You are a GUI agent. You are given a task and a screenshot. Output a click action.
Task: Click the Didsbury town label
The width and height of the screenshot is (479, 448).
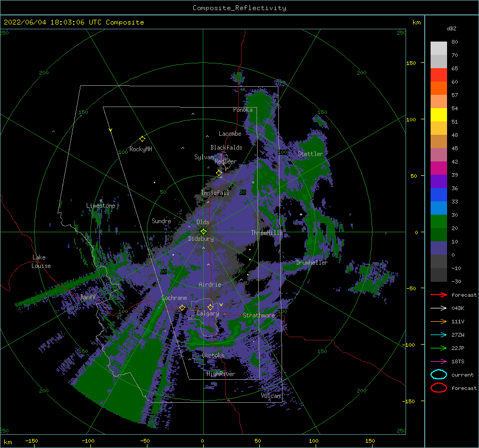click(x=201, y=239)
